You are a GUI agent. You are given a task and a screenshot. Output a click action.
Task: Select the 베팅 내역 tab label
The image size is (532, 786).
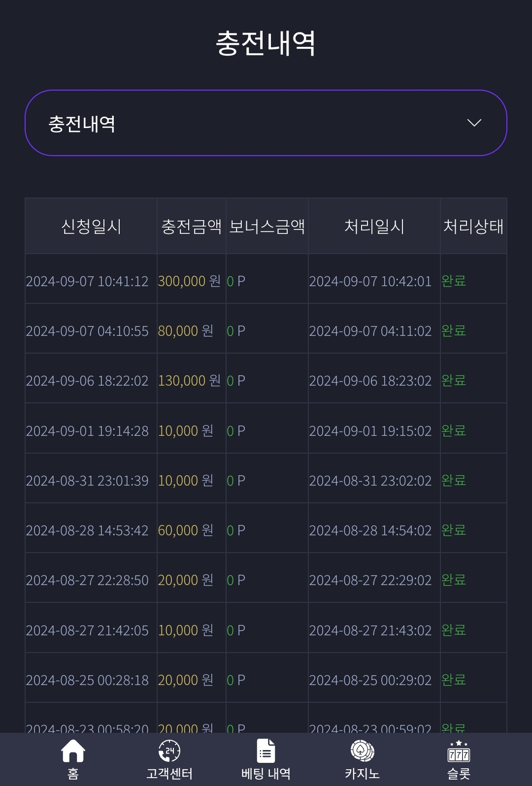266,774
